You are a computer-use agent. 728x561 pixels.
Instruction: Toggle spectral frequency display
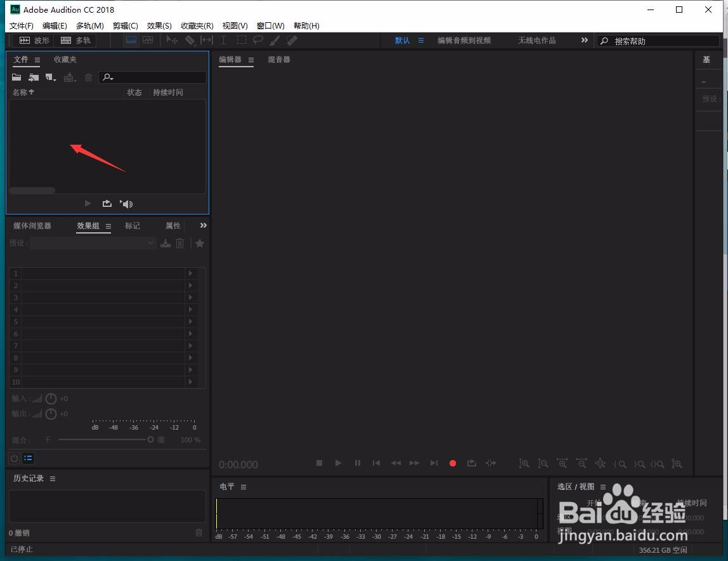click(x=131, y=41)
